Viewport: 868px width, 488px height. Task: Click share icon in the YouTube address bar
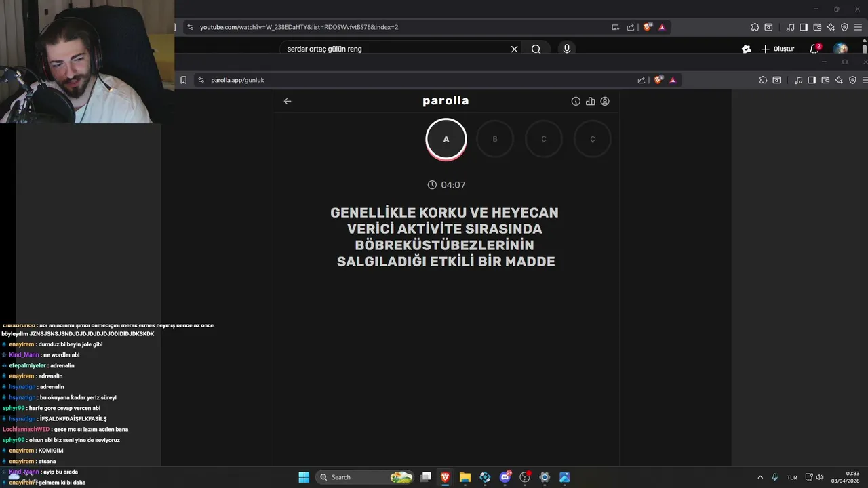631,27
